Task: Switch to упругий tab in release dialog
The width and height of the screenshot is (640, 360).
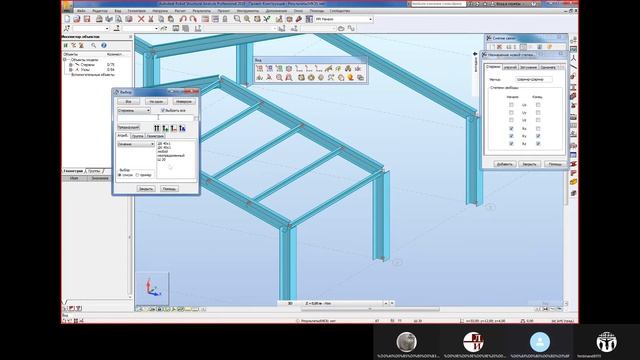Action: [510, 67]
